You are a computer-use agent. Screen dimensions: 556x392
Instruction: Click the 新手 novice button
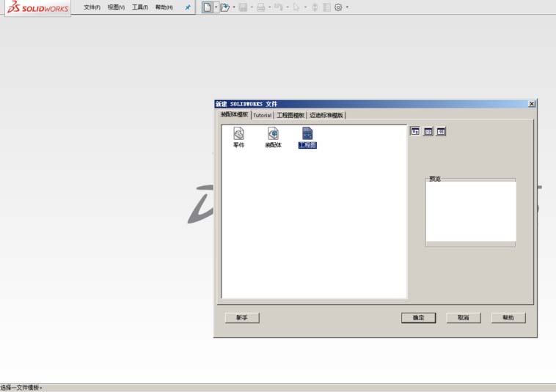coord(242,318)
